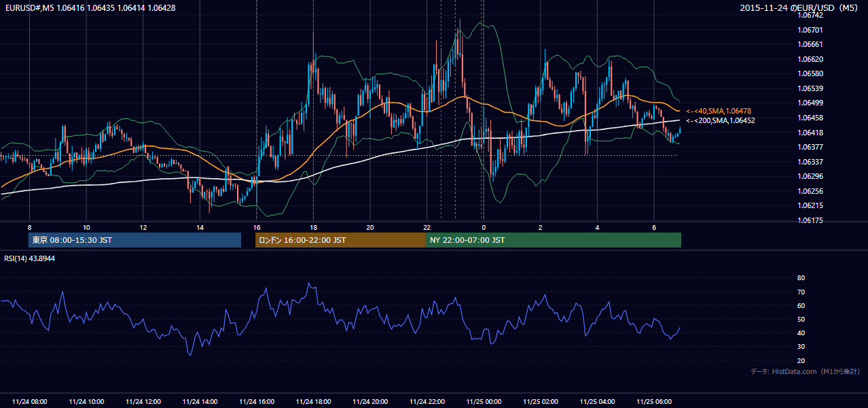Click the 11/24 12:00 bottom time label
868x408 pixels.
143,402
